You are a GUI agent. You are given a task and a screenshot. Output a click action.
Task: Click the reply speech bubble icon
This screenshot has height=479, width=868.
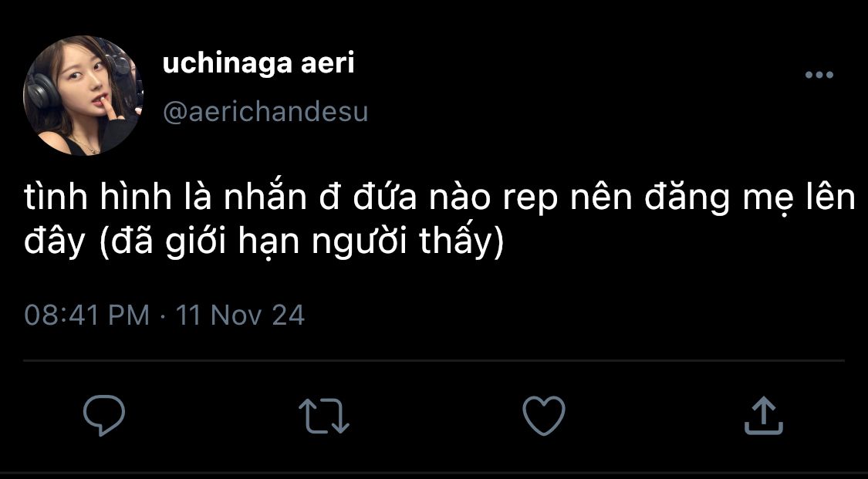(104, 415)
